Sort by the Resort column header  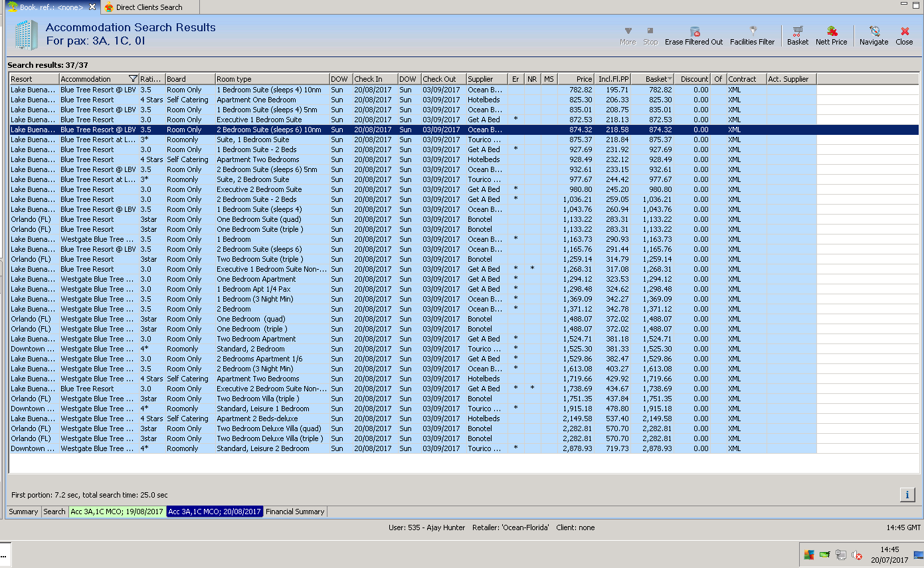34,79
